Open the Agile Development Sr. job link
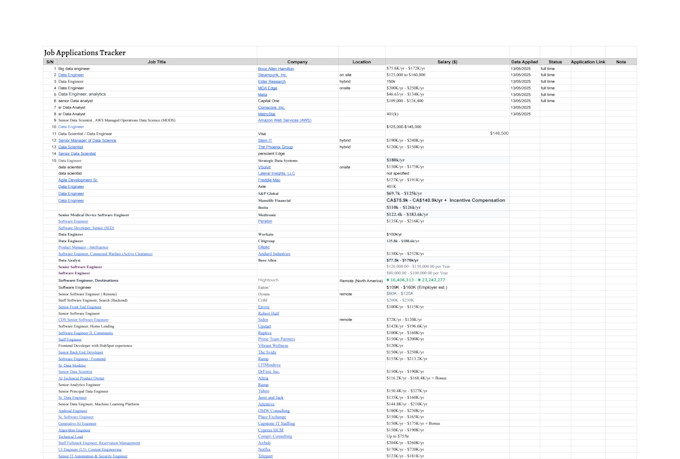Image resolution: width=680 pixels, height=459 pixels. click(78, 180)
